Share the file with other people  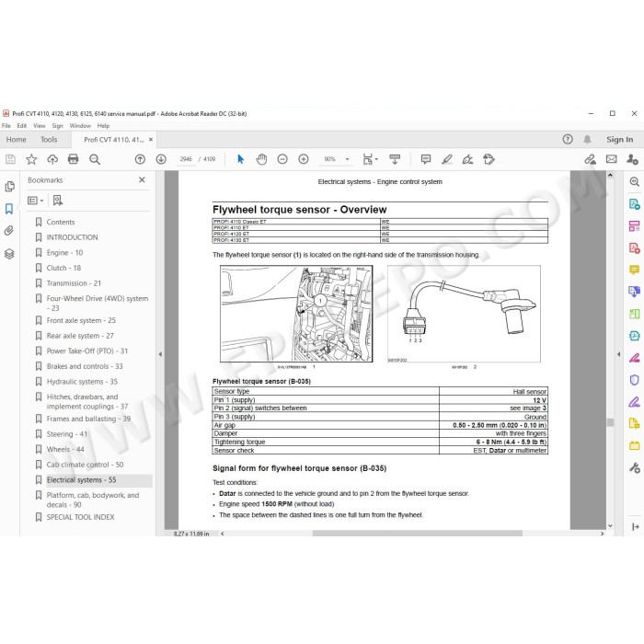click(633, 159)
